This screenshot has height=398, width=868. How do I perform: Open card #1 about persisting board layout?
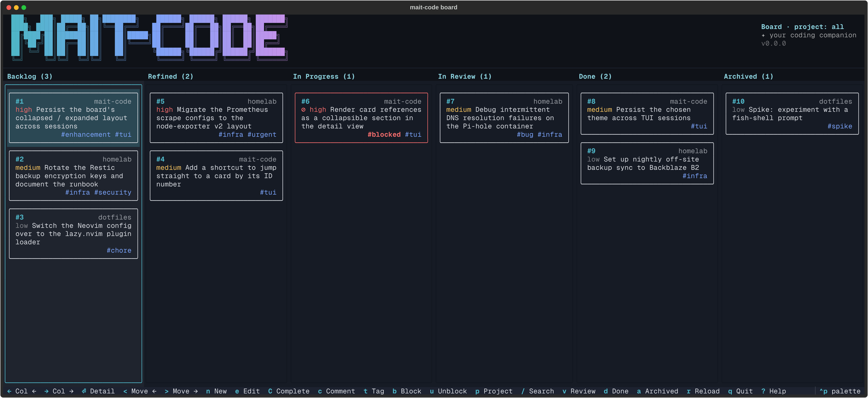(x=74, y=118)
